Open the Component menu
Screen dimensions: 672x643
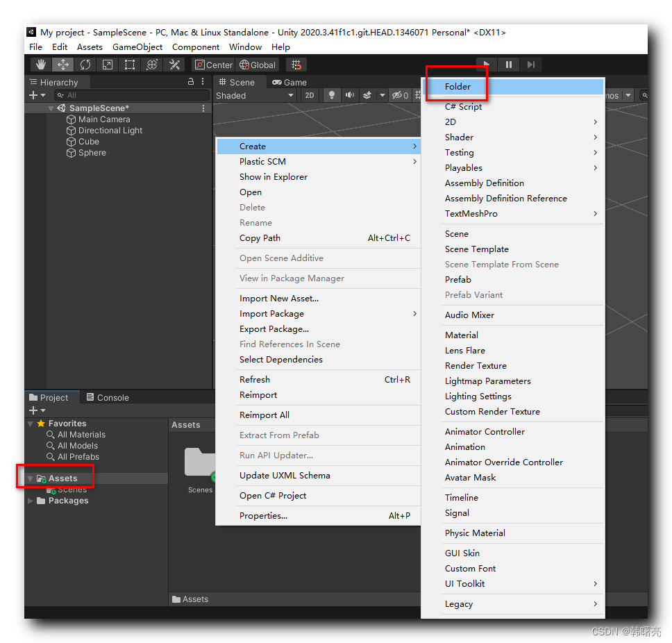tap(196, 47)
